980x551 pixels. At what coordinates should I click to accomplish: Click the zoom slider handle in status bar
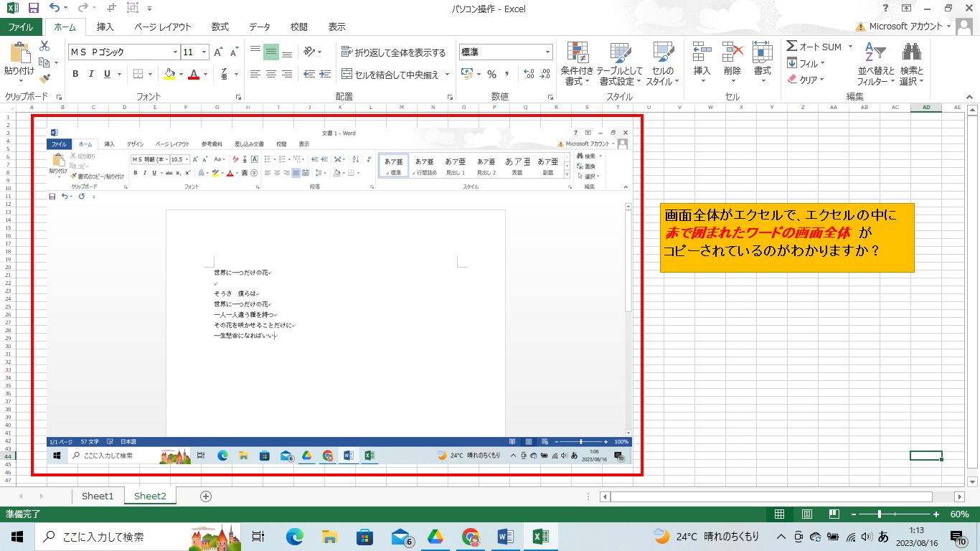[x=879, y=514]
